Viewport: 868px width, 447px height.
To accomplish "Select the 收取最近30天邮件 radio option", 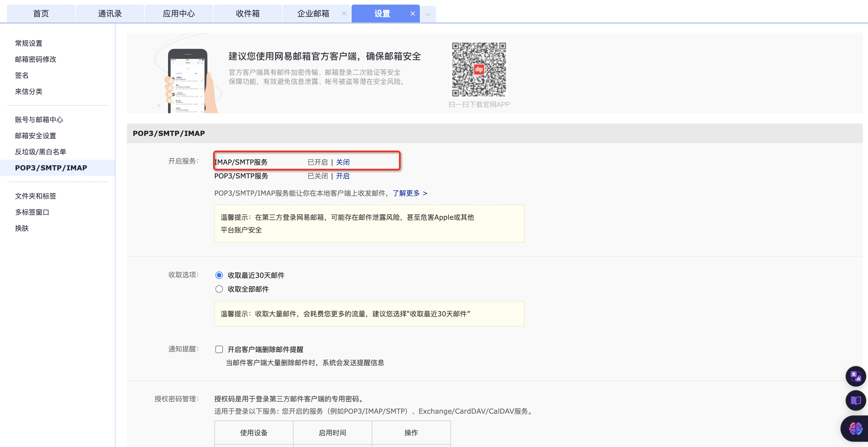I will pos(219,275).
